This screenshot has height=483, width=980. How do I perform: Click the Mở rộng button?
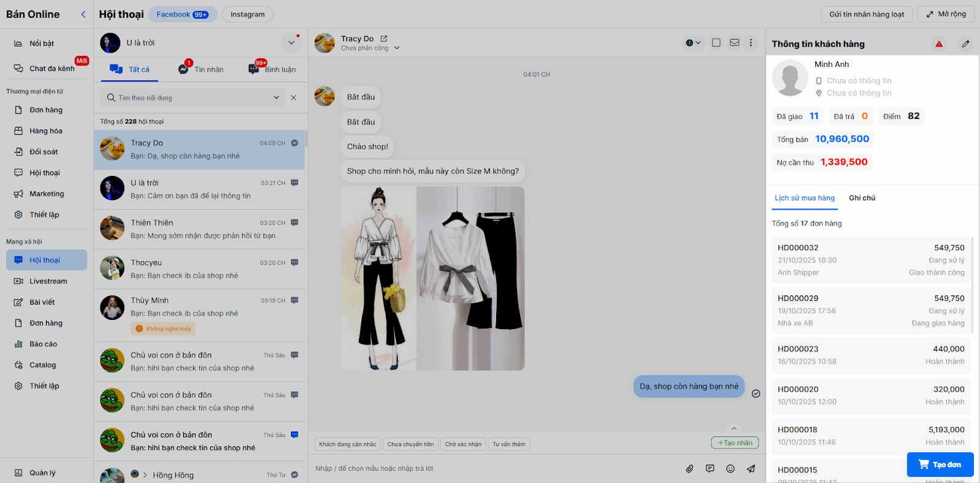coord(946,14)
